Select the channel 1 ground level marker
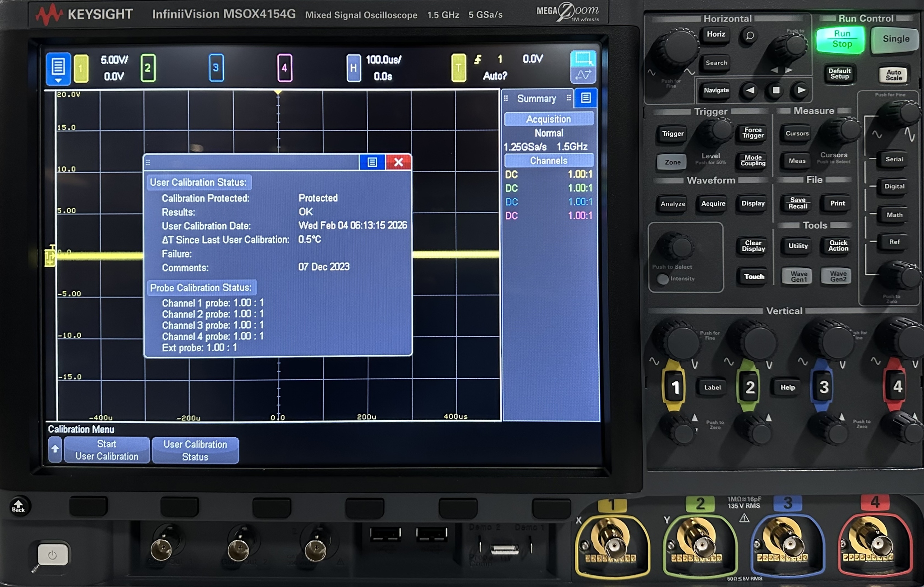The width and height of the screenshot is (924, 587). point(50,257)
